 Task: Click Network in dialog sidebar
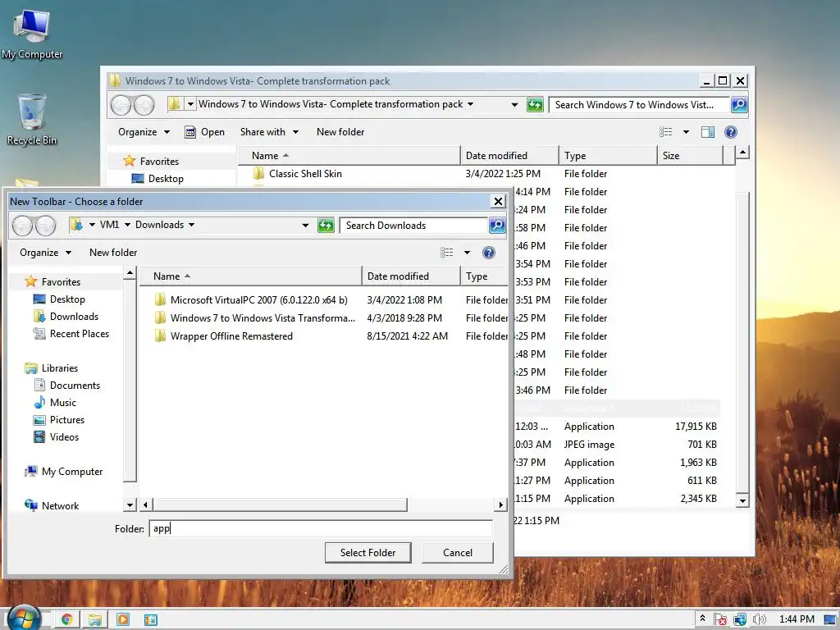[52, 505]
